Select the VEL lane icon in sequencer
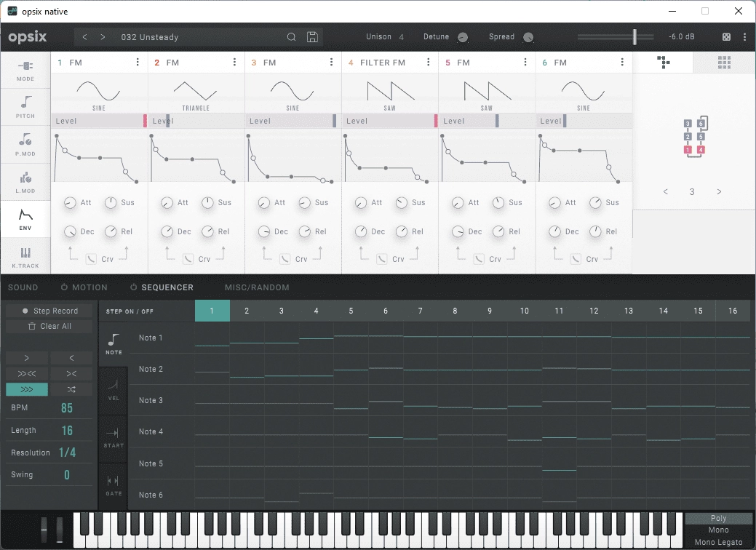 point(114,389)
